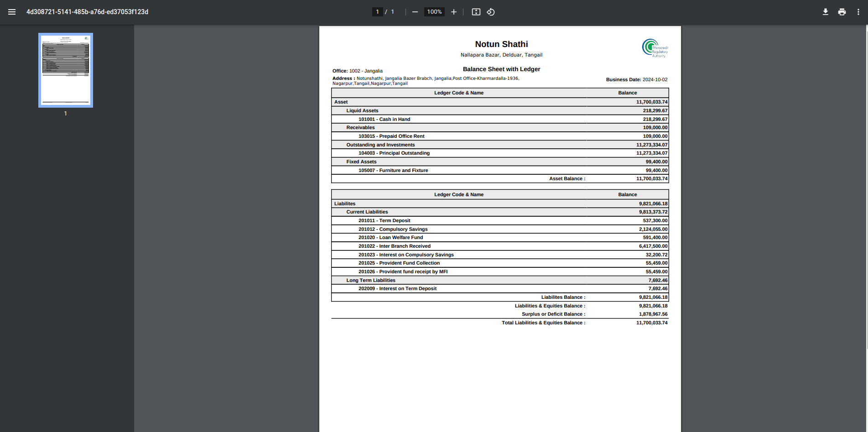This screenshot has width=868, height=432.
Task: Click the zoom out minus button
Action: (x=415, y=12)
